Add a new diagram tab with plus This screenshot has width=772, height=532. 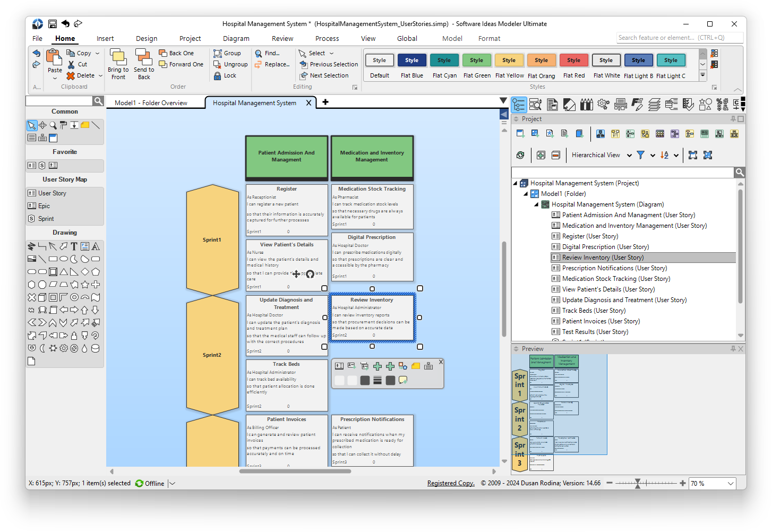325,102
